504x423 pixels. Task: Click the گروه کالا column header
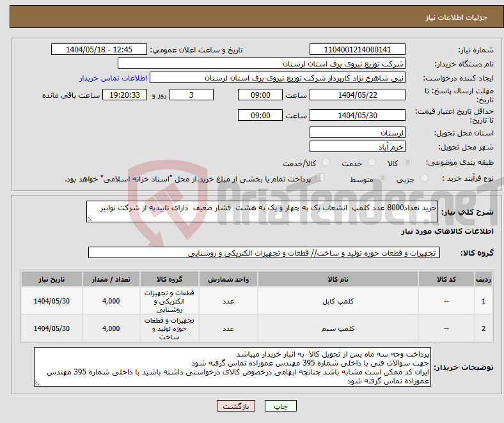tap(169, 279)
